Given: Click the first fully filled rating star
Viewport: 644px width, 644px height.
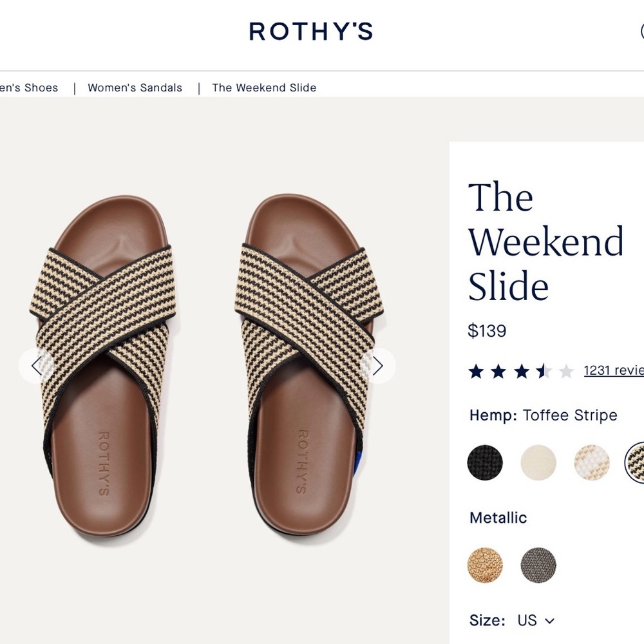Looking at the screenshot, I should coord(478,370).
